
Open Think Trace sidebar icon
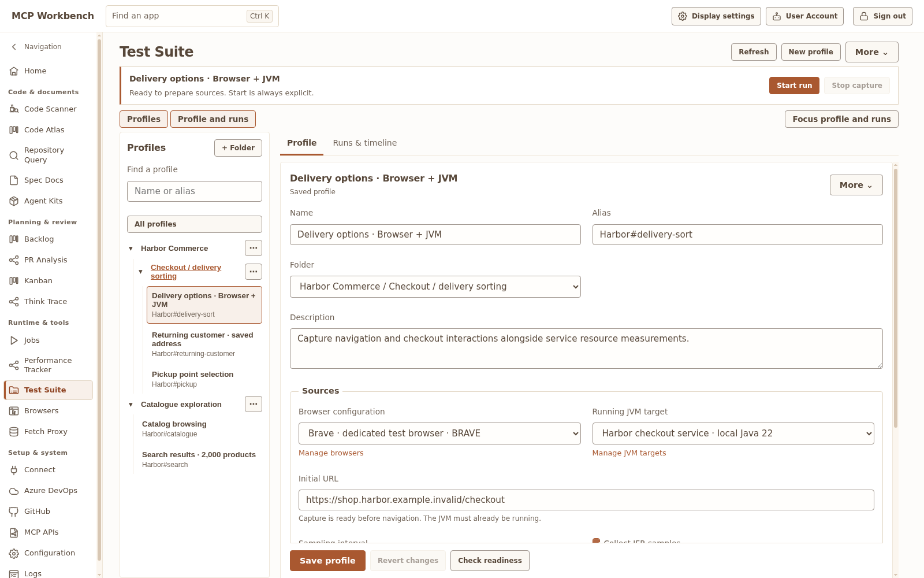pos(14,301)
